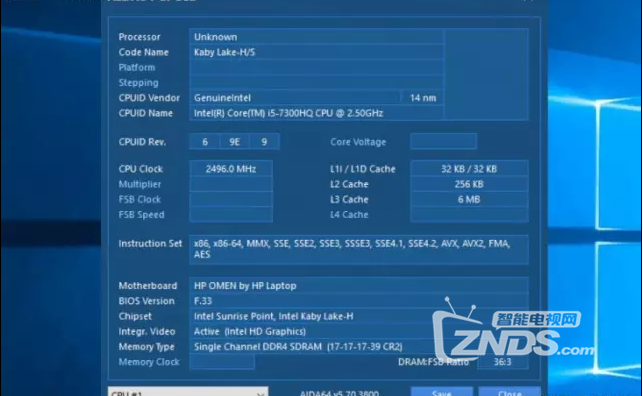The width and height of the screenshot is (643, 396).
Task: Click the AIDA64 v5.70.3800 version text
Action: [x=340, y=393]
